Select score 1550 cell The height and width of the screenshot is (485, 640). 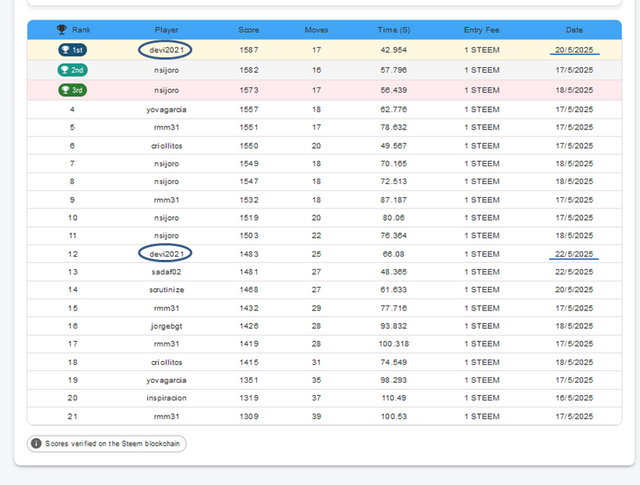tap(249, 146)
